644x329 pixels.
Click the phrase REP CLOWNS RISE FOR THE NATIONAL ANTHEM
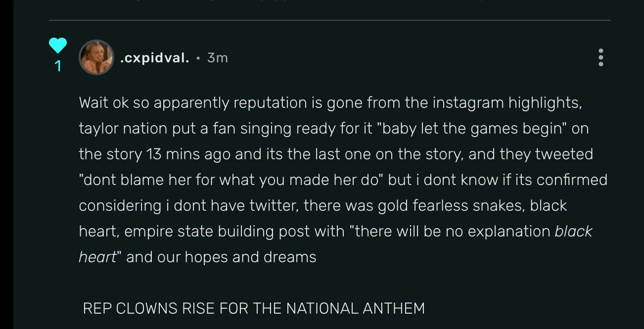click(x=254, y=308)
